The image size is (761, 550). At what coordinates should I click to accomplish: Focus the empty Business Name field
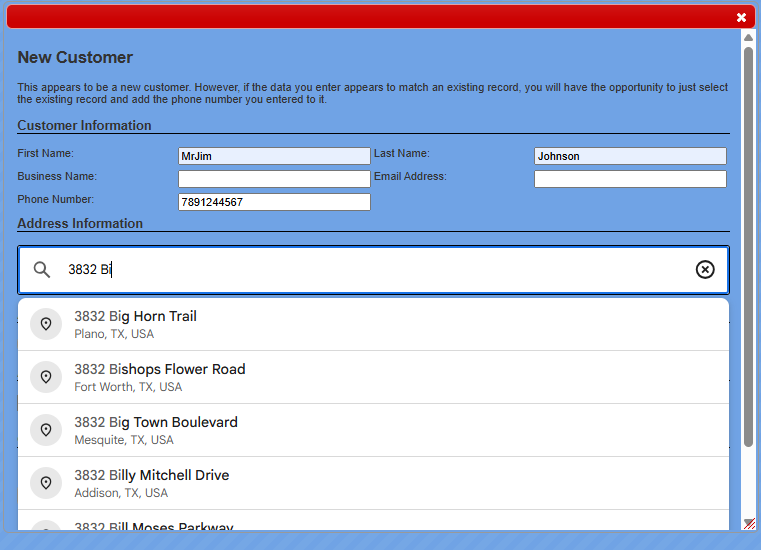(x=274, y=179)
